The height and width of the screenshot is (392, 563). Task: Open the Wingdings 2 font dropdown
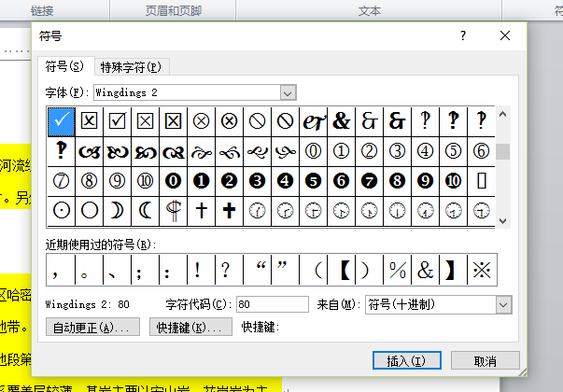click(x=288, y=92)
